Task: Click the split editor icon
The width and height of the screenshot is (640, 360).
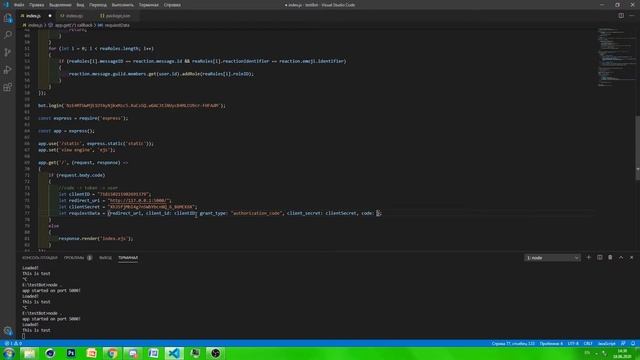Action: [621, 16]
